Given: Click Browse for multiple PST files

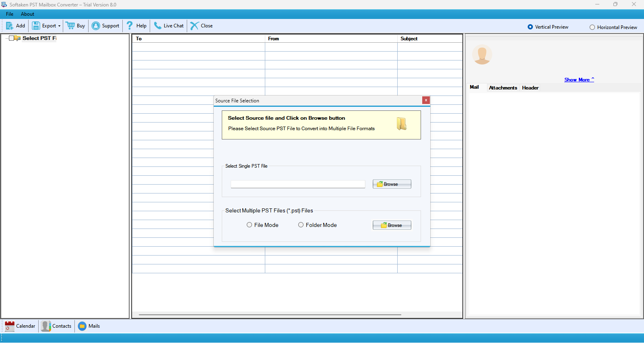Looking at the screenshot, I should click(x=392, y=225).
